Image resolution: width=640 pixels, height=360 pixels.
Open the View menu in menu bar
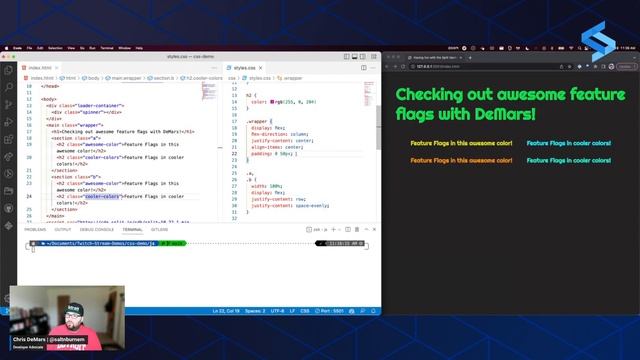(x=71, y=48)
